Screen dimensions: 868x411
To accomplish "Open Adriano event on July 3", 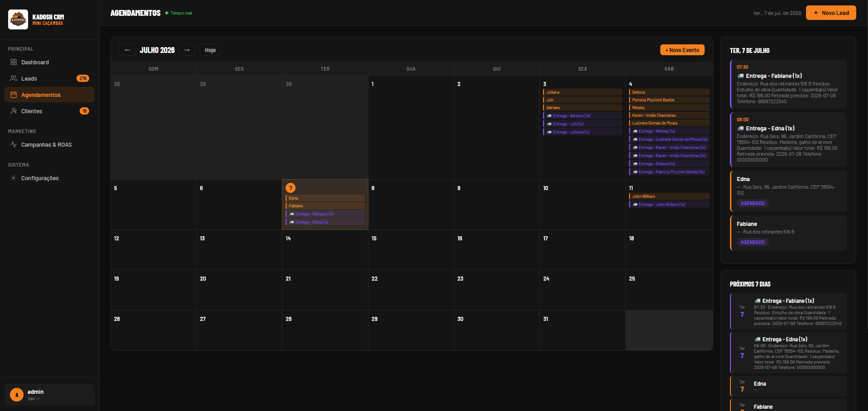I will pos(582,107).
